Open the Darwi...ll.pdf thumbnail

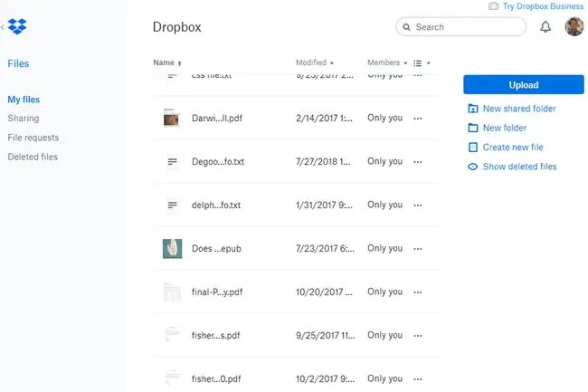(x=172, y=118)
